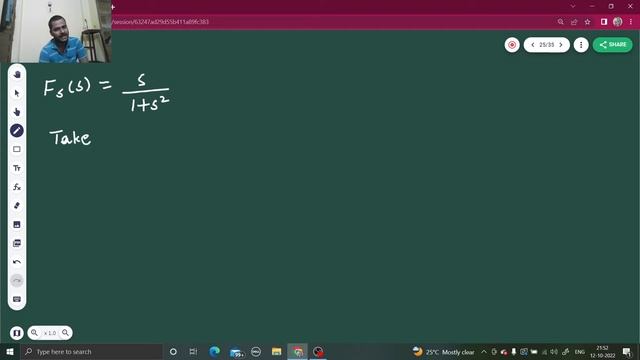The image size is (640, 360).
Task: Open File Explorer from taskbar
Action: (x=276, y=351)
